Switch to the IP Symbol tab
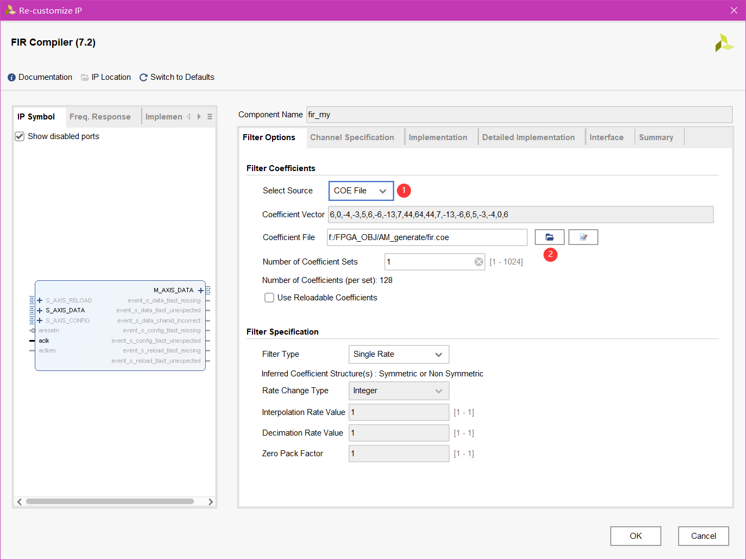This screenshot has width=746, height=560. click(x=36, y=117)
